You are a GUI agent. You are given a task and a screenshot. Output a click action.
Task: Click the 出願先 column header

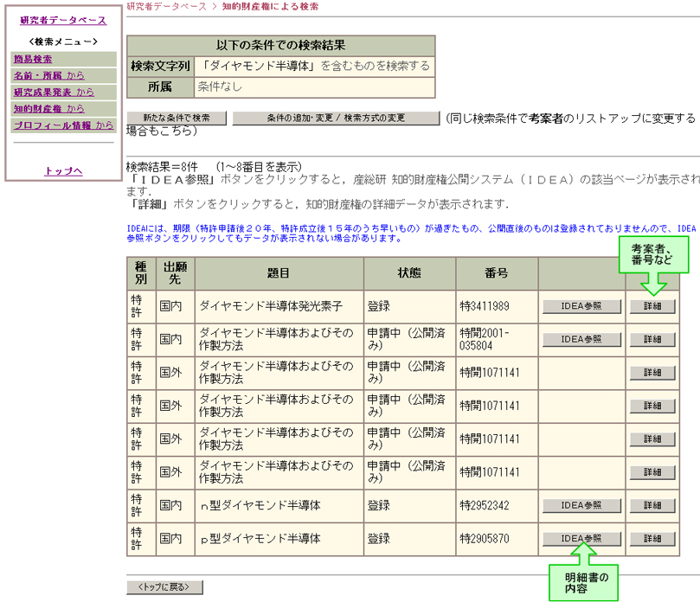(x=175, y=273)
